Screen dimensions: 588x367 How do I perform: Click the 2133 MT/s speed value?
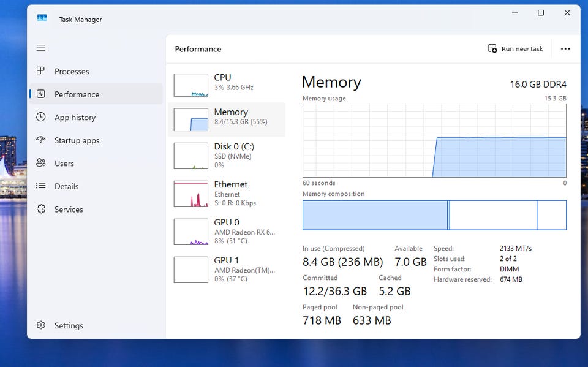516,248
